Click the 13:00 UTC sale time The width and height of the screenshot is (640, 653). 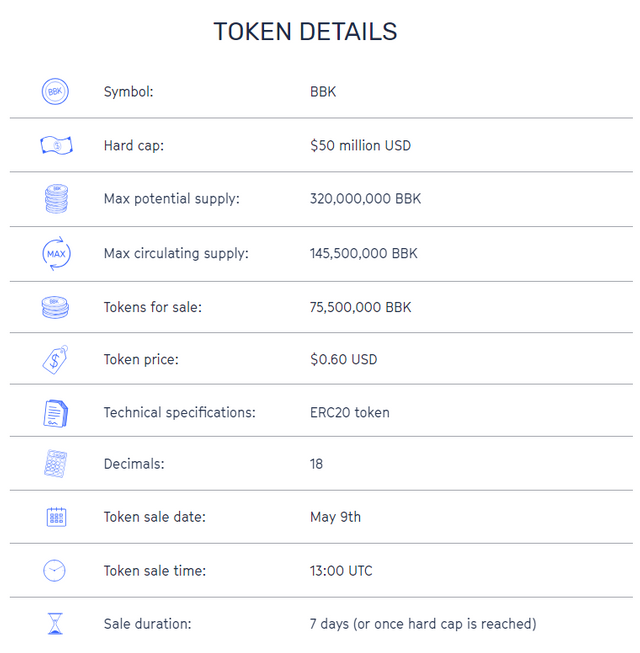coord(343,571)
